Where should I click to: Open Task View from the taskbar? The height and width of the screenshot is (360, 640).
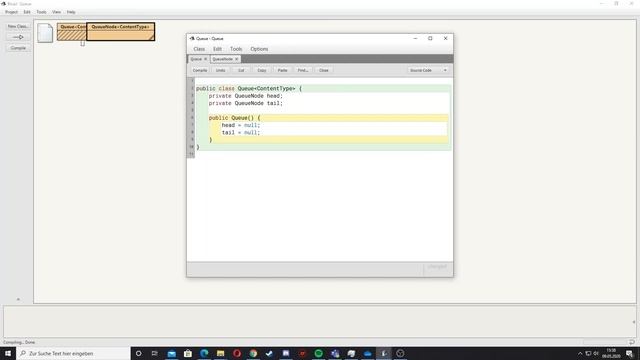(155, 353)
